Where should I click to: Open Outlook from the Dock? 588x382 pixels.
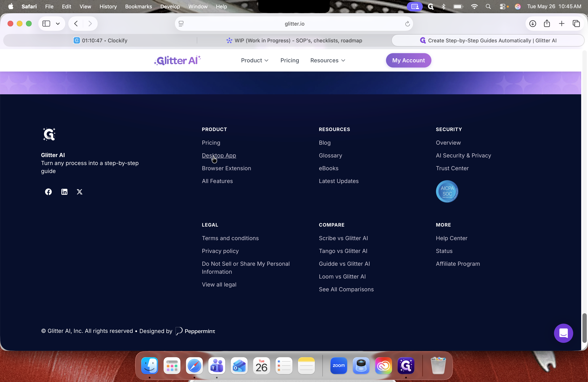[x=239, y=365]
